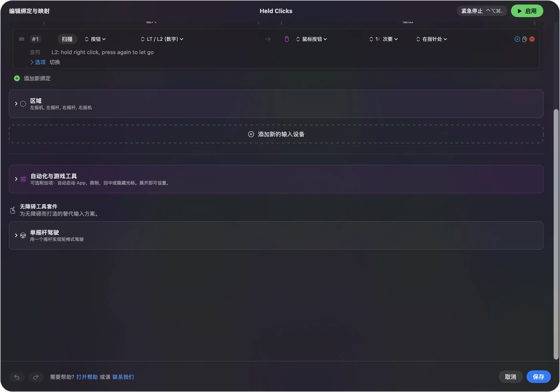Click the #1 binding number badge

pyautogui.click(x=36, y=39)
